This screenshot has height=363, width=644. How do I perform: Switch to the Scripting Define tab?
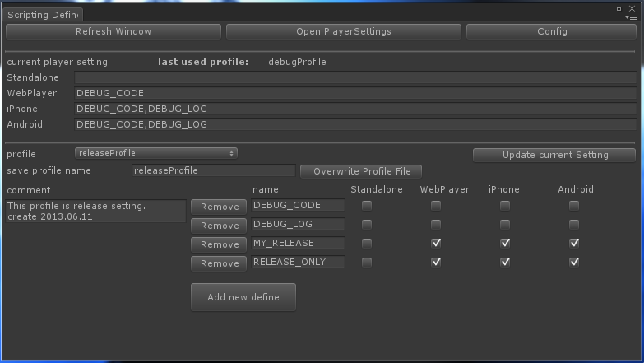pos(43,15)
